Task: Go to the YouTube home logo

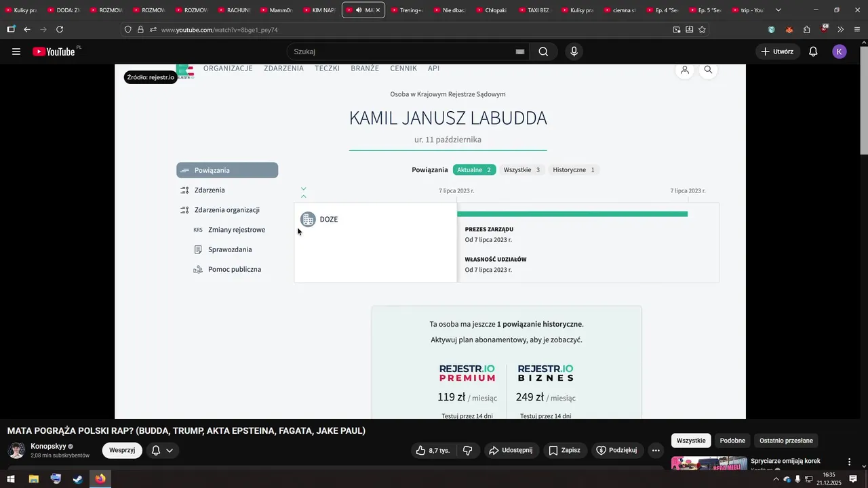Action: 54,52
